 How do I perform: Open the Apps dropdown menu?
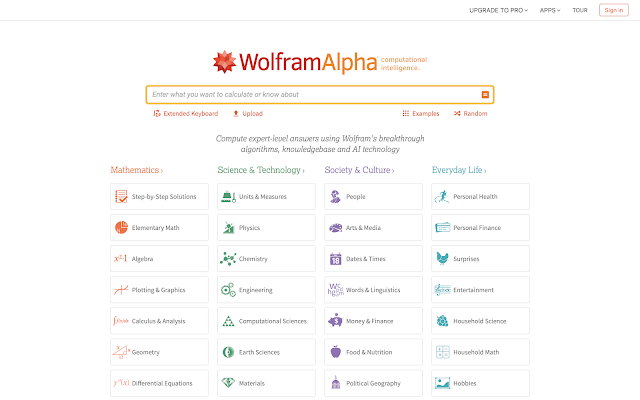pyautogui.click(x=550, y=10)
